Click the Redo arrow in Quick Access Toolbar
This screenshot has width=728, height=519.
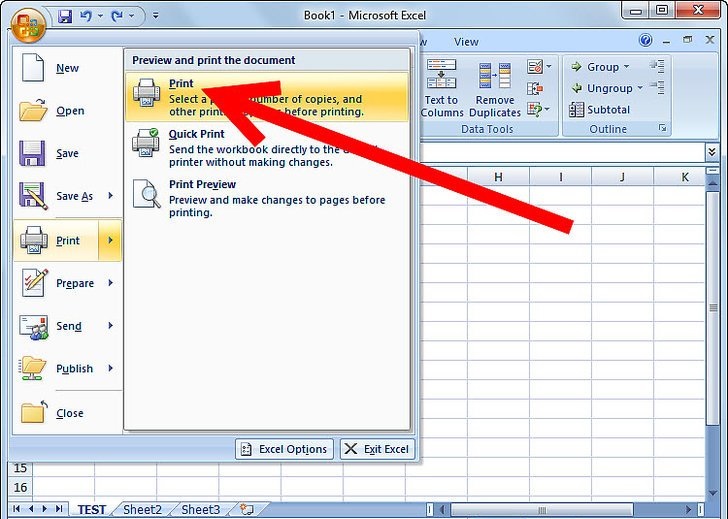tap(117, 16)
